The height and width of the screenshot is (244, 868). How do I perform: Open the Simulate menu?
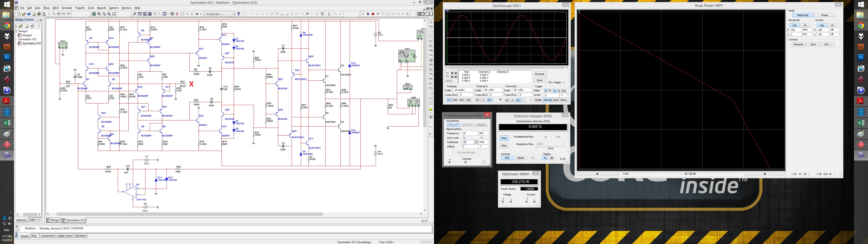click(x=67, y=8)
